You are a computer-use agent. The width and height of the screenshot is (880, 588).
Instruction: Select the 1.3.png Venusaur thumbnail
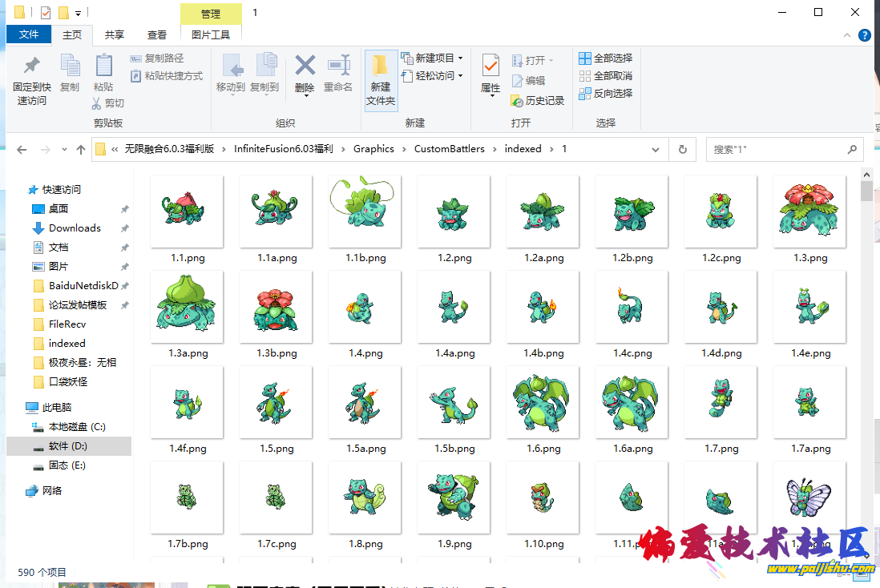tap(809, 211)
